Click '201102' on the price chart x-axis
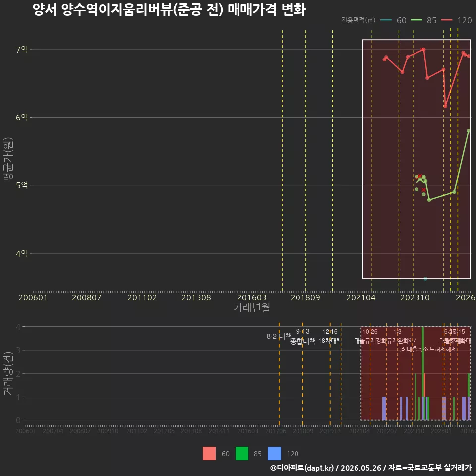 142,297
